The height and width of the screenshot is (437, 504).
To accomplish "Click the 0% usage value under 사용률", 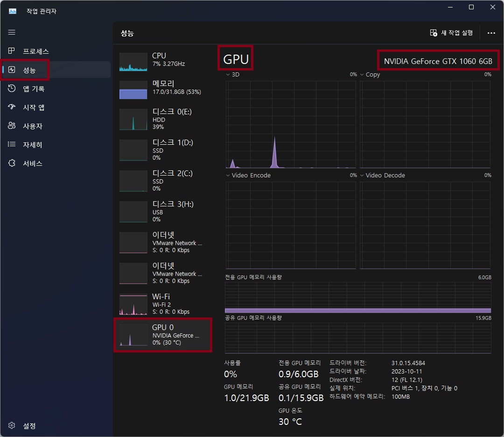I will [x=231, y=374].
